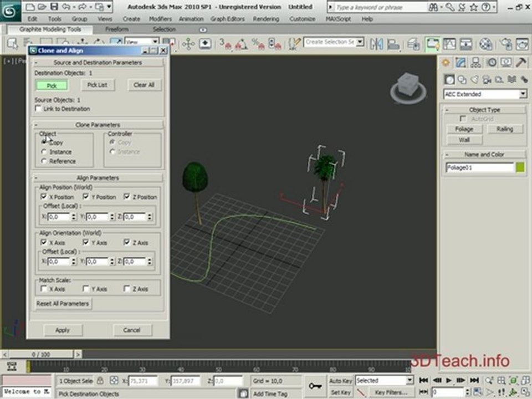Select the Geometry category icon
Screen dimensions: 532x399
coord(449,80)
